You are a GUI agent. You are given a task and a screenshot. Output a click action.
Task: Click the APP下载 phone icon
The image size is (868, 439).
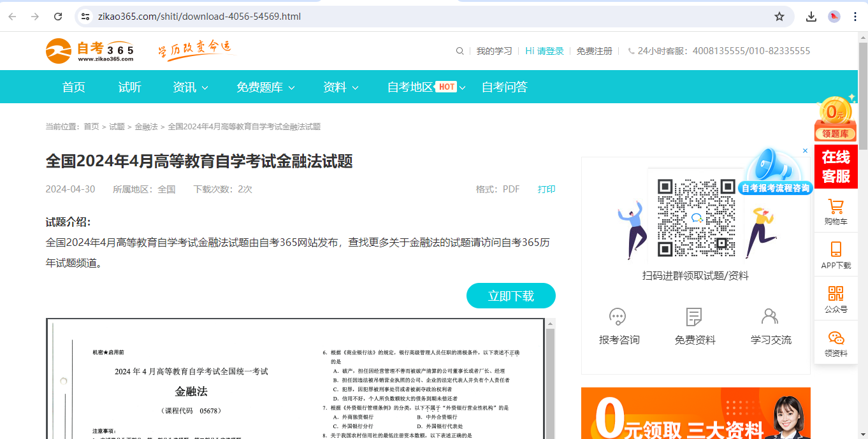835,249
